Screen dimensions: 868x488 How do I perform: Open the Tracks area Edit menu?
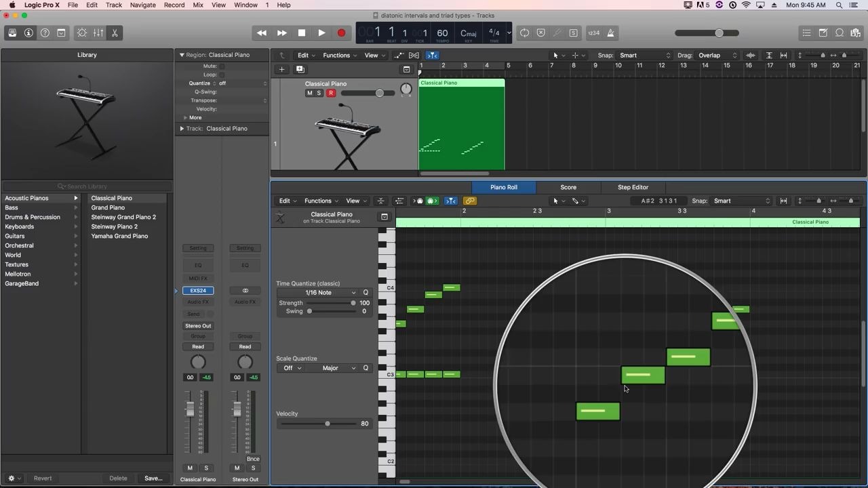click(306, 56)
